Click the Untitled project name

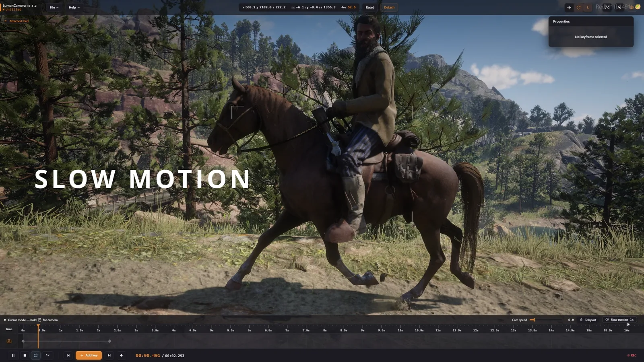[13, 10]
